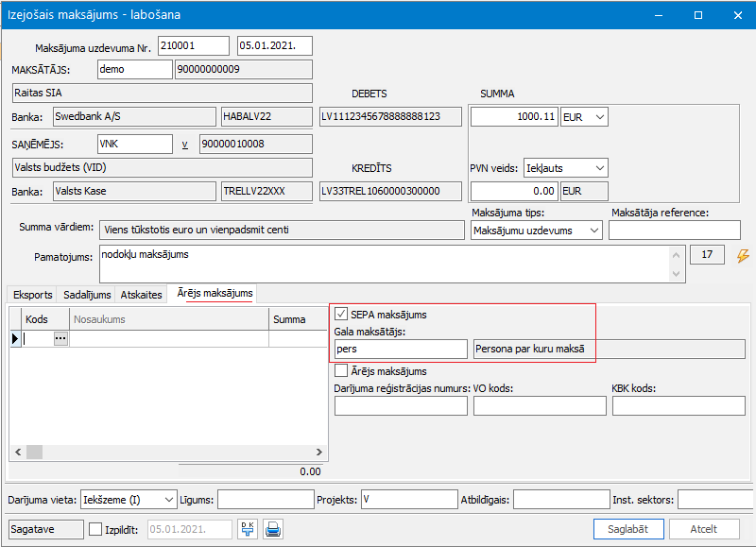
Task: Click the ellipsis lookup button in Kods cell
Action: tap(60, 338)
